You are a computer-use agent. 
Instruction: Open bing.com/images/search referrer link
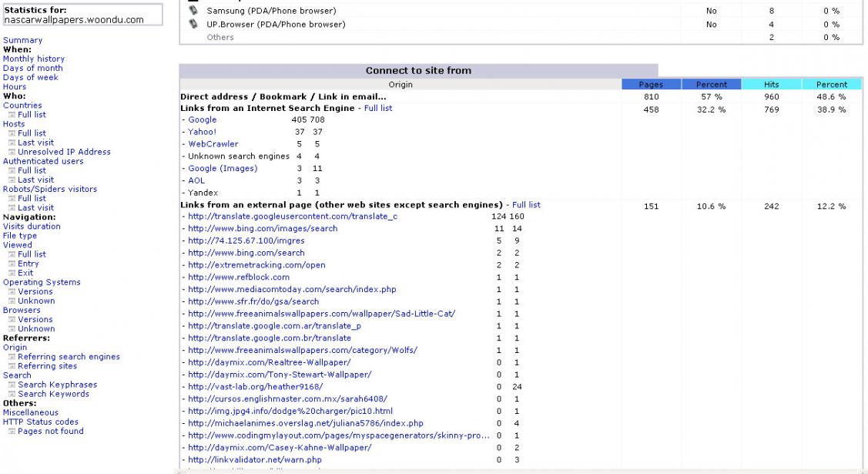tap(263, 229)
